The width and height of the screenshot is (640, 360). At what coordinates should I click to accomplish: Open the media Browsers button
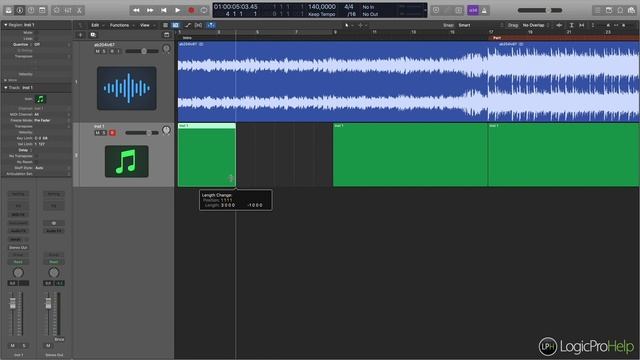pyautogui.click(x=631, y=10)
